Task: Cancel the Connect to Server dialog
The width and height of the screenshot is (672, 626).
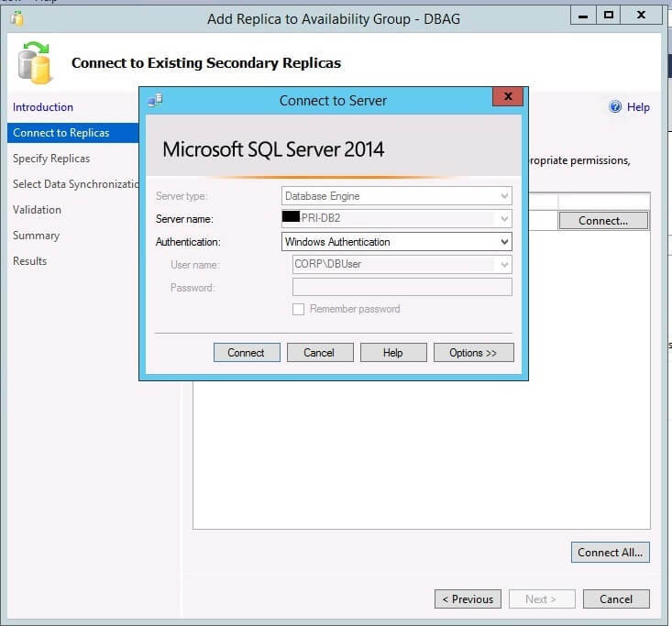Action: 319,353
